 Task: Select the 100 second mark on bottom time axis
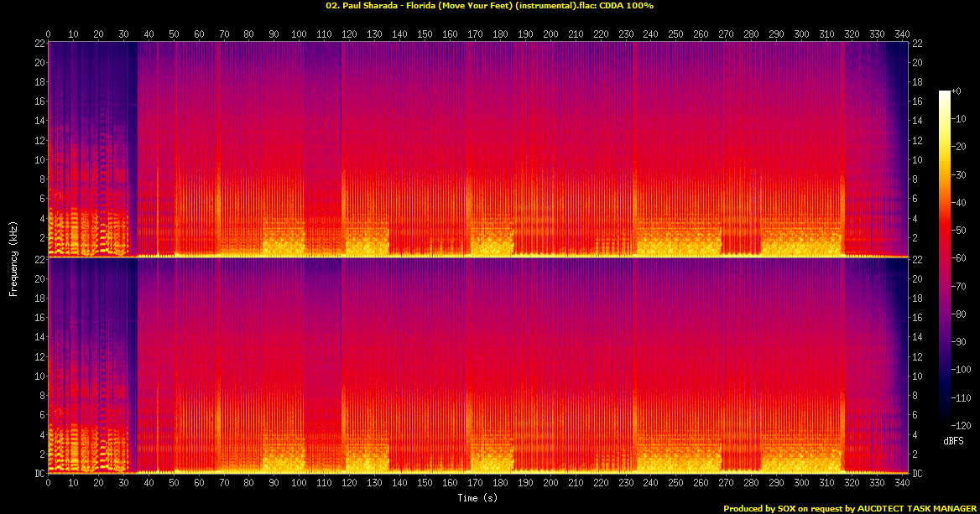pyautogui.click(x=299, y=485)
